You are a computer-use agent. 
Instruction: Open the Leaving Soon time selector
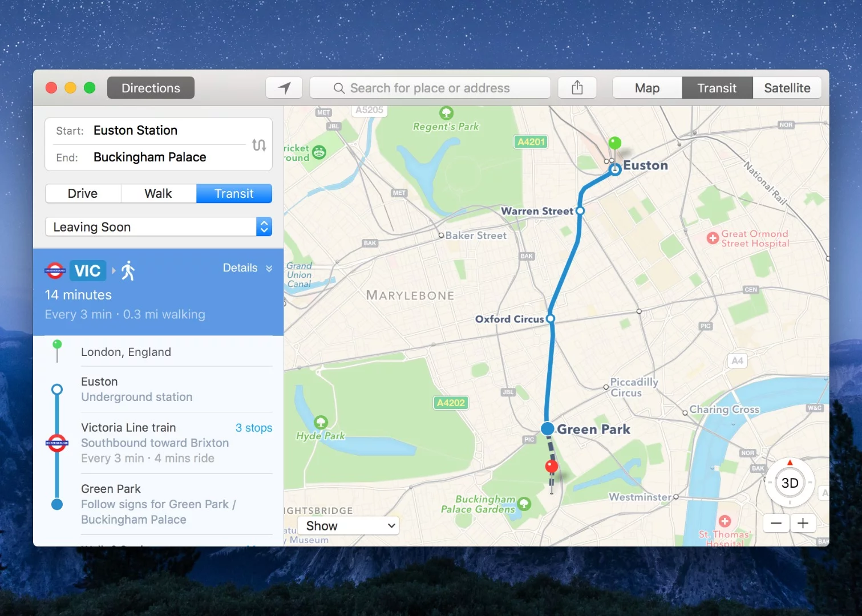[158, 226]
